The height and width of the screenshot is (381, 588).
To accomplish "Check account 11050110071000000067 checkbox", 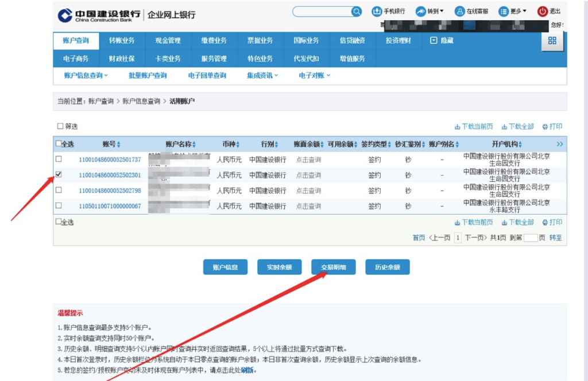I will pos(59,205).
